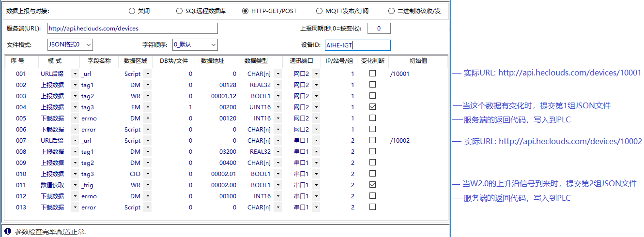The image size is (644, 237).
Task: Open the 模式 dropdown arrow in row 001
Action: pyautogui.click(x=75, y=74)
